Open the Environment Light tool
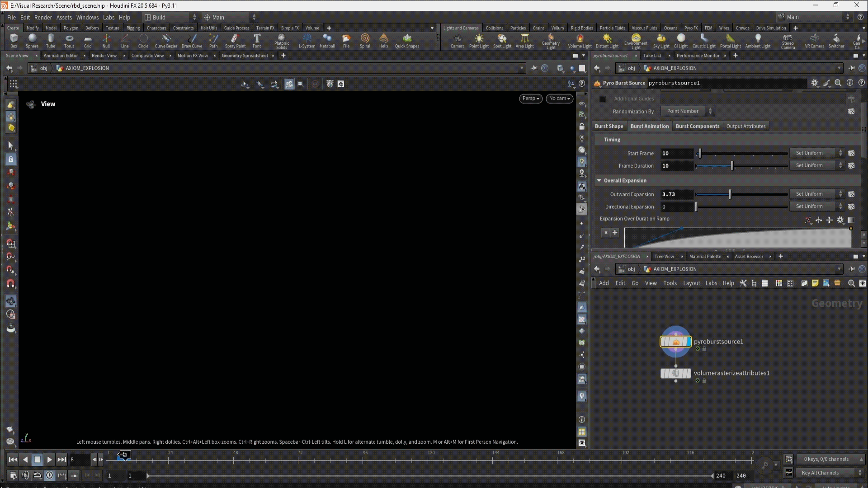 point(636,40)
